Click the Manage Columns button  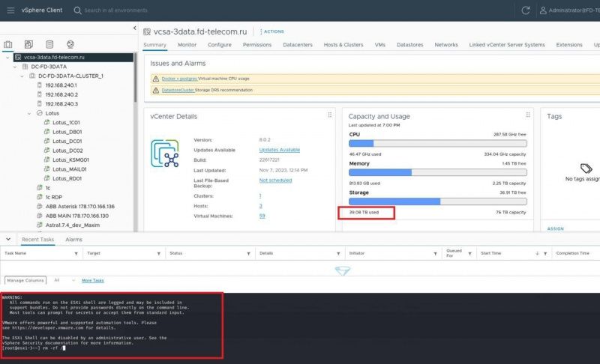[x=25, y=280]
